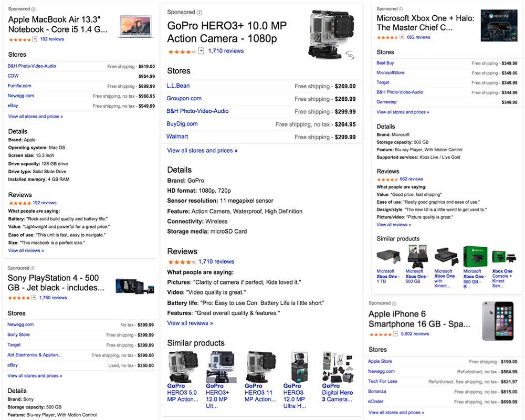Click the Sponsored info icon on the MacBook Air card
Image resolution: width=525 pixels, height=420 pixels.
(x=33, y=9)
